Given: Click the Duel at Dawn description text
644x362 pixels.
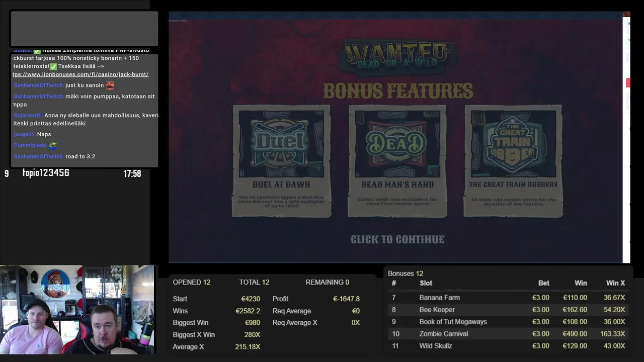Looking at the screenshot, I should point(282,202).
